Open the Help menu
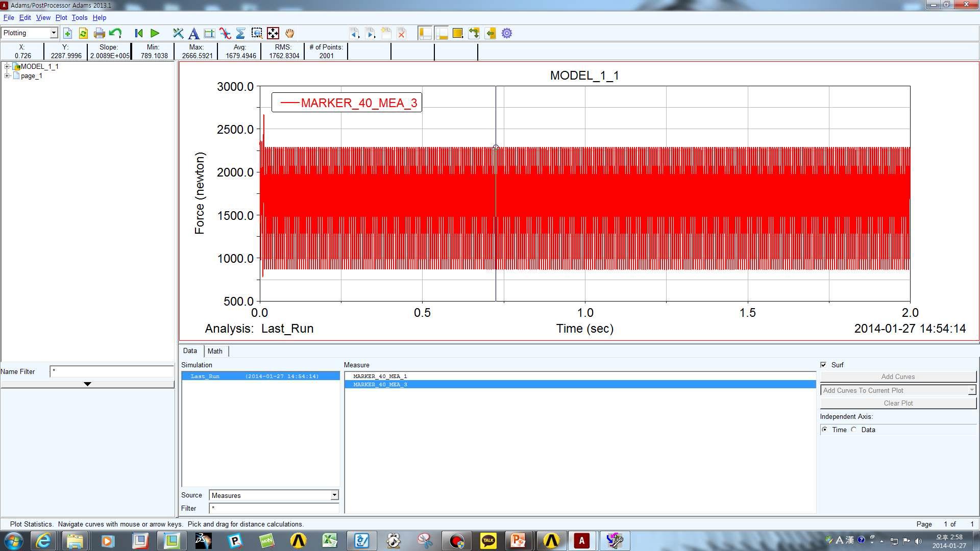The width and height of the screenshot is (980, 551). pyautogui.click(x=100, y=17)
